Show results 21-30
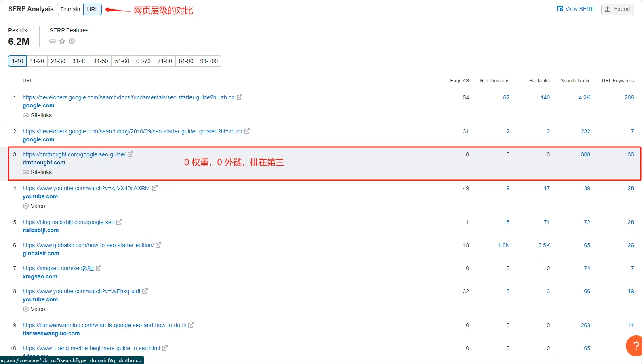Screen dimensions: 642x364 coord(58,61)
